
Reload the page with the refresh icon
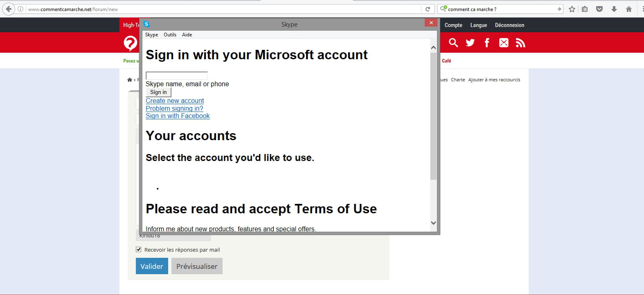click(428, 9)
